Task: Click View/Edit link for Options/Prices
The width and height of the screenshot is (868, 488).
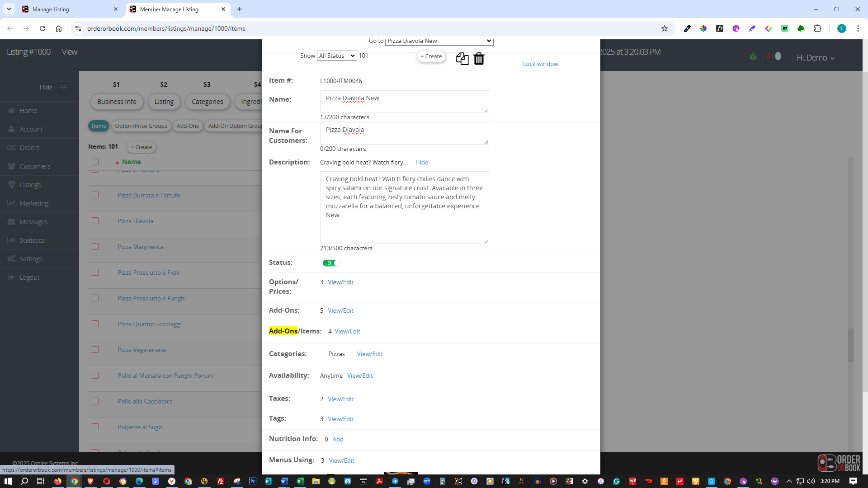Action: (340, 282)
